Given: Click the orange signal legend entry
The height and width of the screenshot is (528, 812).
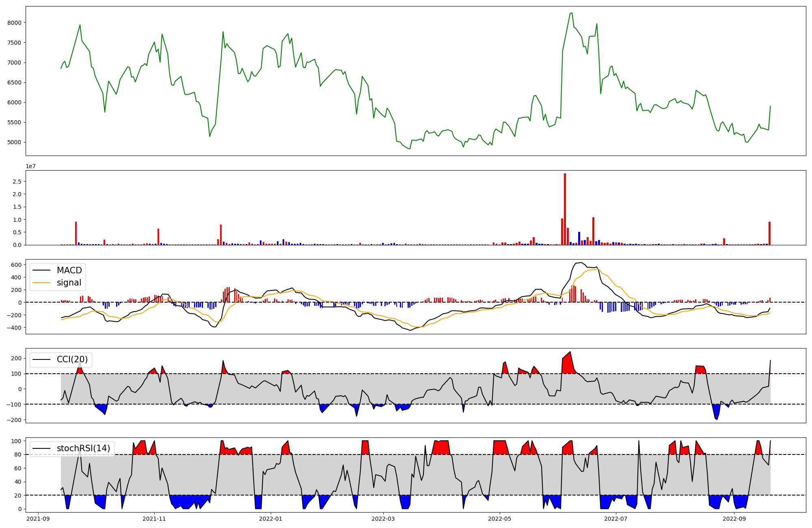Looking at the screenshot, I should [69, 283].
